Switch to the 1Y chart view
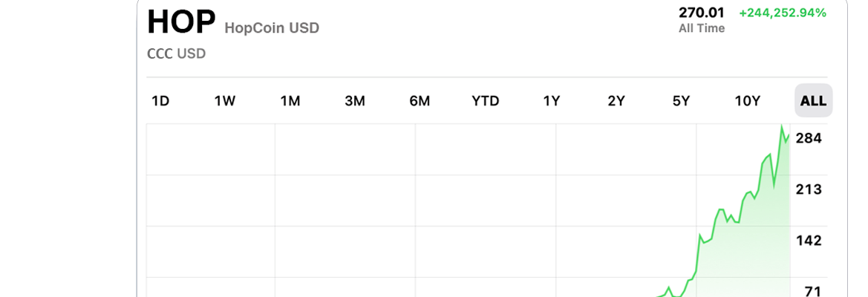Screen dimensions: 868x297 point(552,101)
